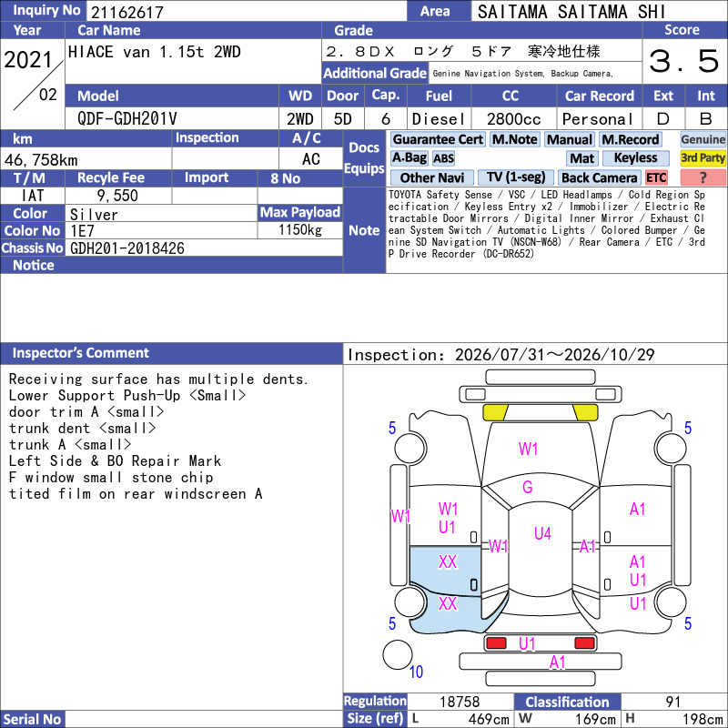Select color number 1E7

[82, 231]
